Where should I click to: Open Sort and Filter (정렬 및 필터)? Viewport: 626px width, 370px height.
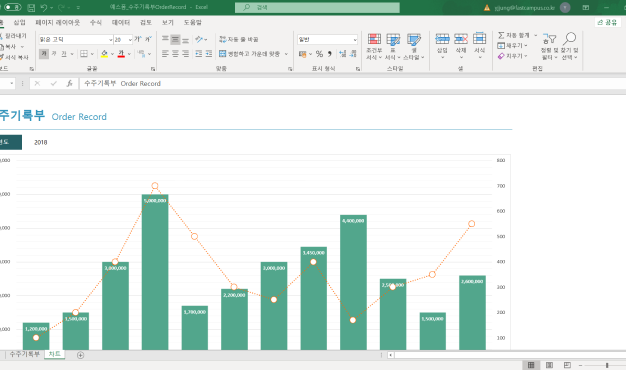pos(550,46)
